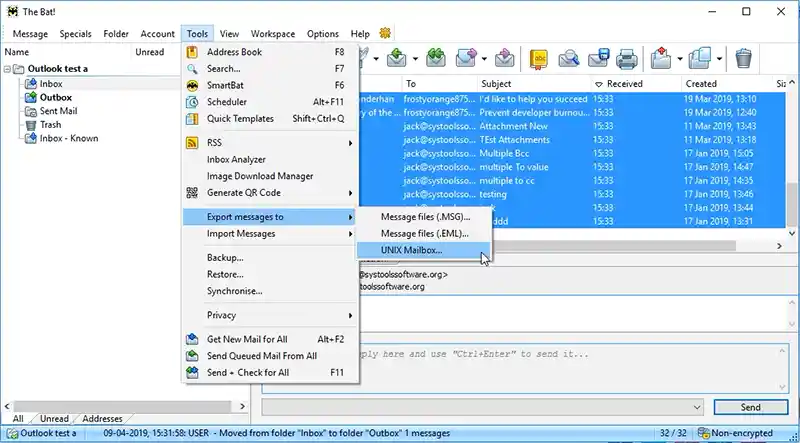Click the gear icon next to Help menu
Image resolution: width=800 pixels, height=443 pixels.
click(385, 33)
